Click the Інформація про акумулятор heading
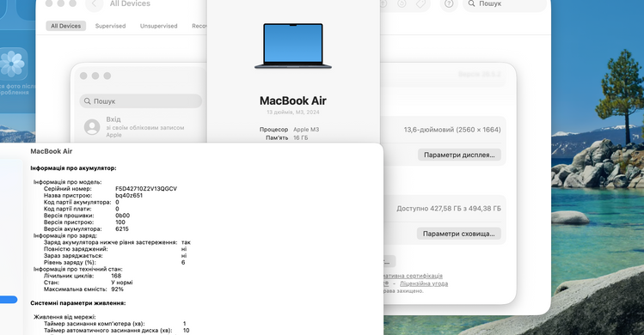The width and height of the screenshot is (644, 335). pyautogui.click(x=74, y=167)
